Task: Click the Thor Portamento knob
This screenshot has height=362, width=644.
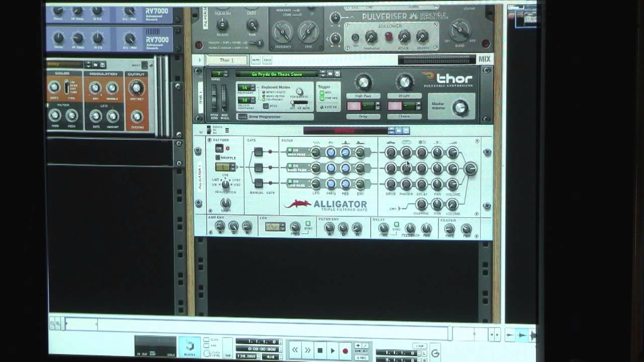Action: tap(299, 91)
